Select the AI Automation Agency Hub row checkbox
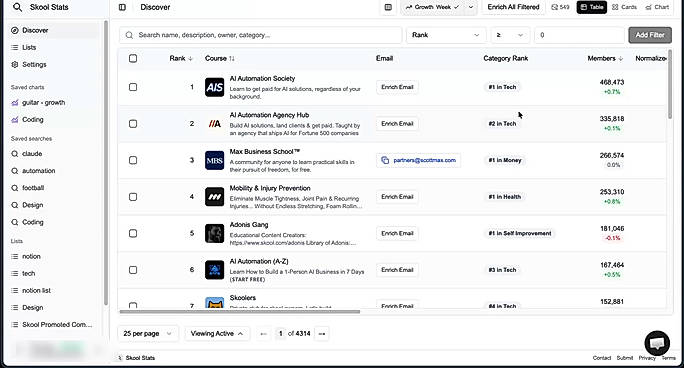This screenshot has width=684, height=368. [x=133, y=124]
